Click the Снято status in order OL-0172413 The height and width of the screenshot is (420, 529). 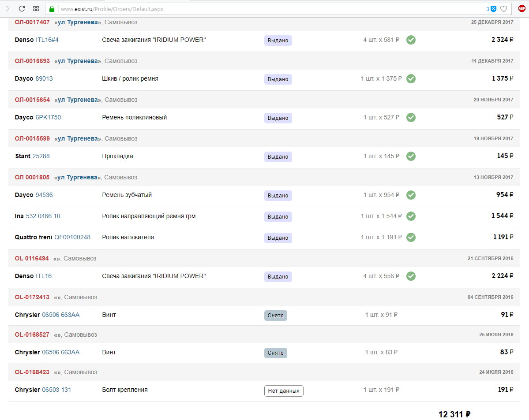276,316
